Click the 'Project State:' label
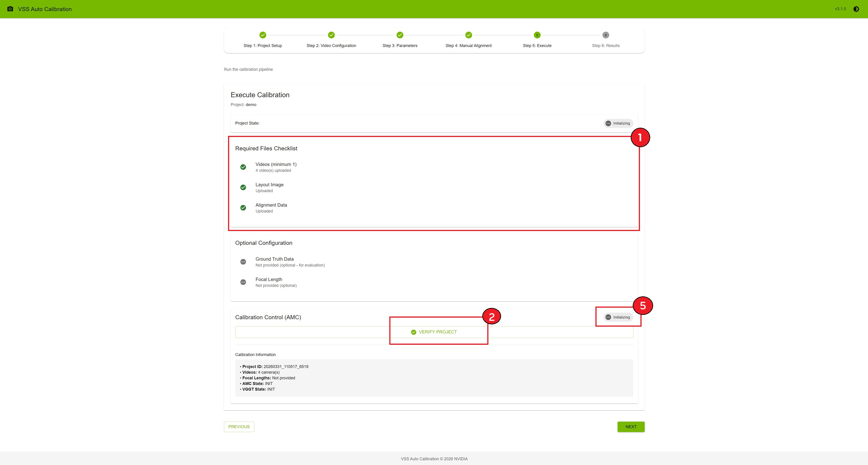The height and width of the screenshot is (465, 868). [247, 123]
